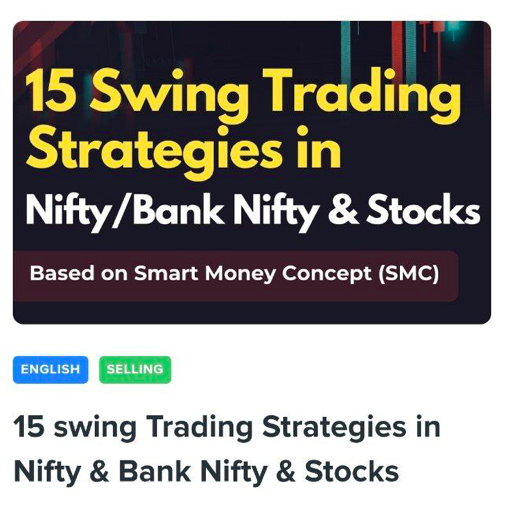507x507 pixels.
Task: Click 'Nifty & Bank Nifty & Stocks' title line
Action: click(x=206, y=472)
